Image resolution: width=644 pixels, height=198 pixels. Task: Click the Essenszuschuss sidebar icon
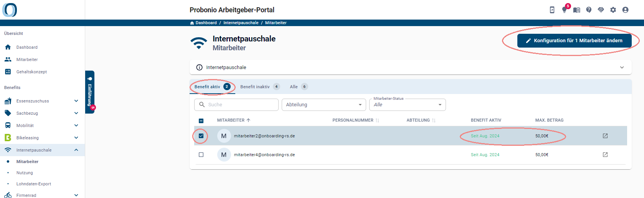tap(8, 101)
